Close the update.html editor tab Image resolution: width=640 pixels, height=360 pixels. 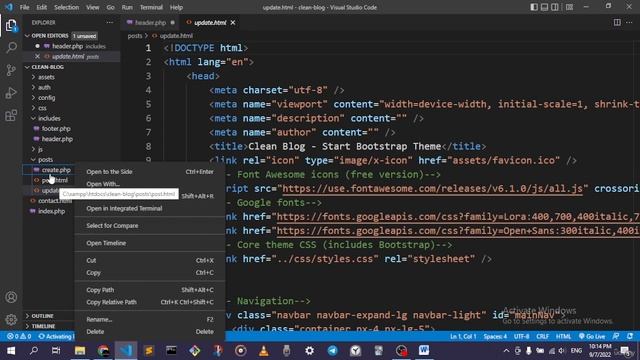point(233,22)
